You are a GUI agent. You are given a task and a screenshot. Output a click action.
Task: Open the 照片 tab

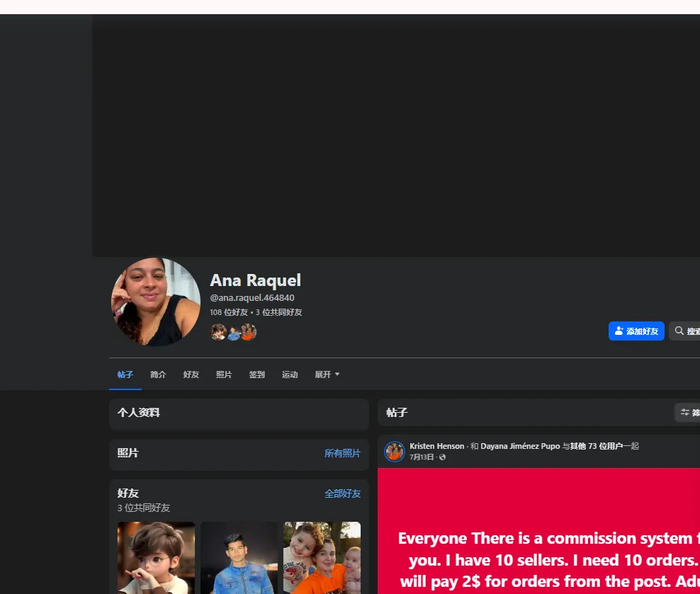click(224, 375)
